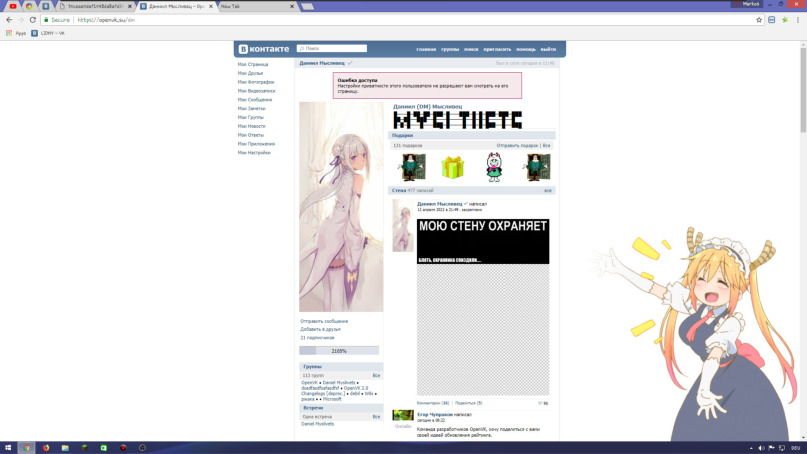This screenshot has height=454, width=807.
Task: Show all wall posts via все
Action: (x=548, y=190)
